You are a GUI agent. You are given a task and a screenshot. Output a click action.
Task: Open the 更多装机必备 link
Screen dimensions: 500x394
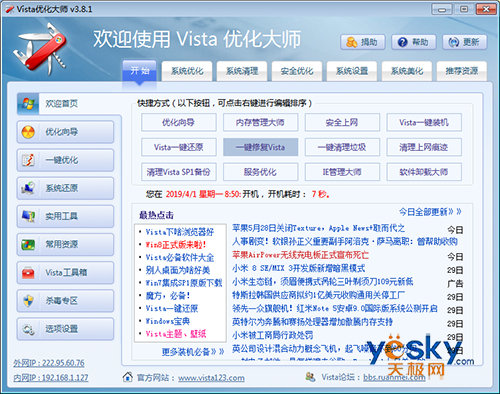click(x=193, y=351)
